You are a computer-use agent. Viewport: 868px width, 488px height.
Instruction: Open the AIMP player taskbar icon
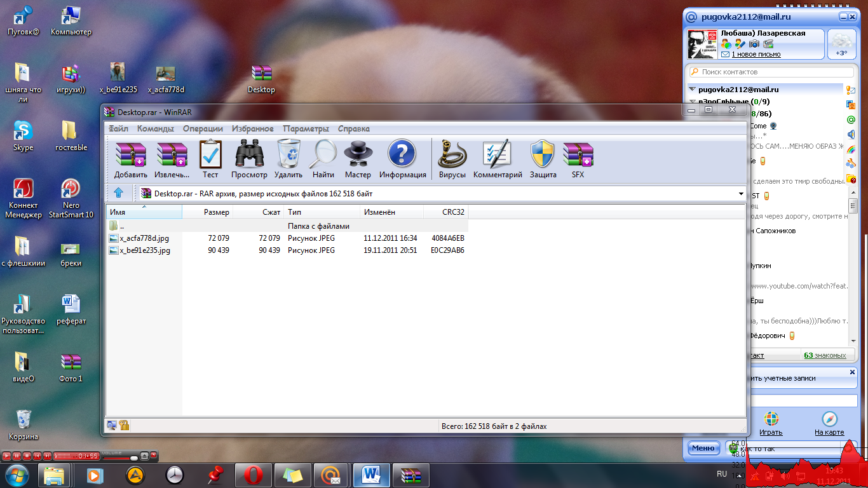135,475
